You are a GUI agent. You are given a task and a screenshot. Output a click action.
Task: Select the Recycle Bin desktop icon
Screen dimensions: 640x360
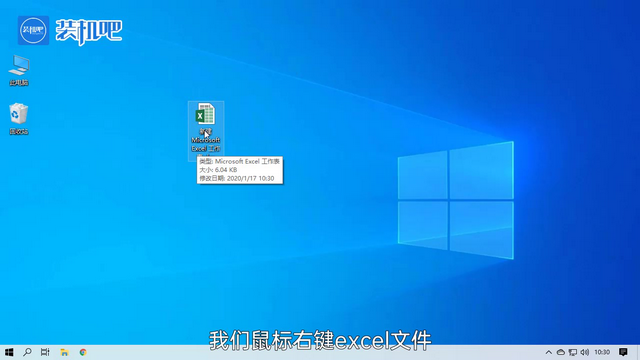(19, 119)
